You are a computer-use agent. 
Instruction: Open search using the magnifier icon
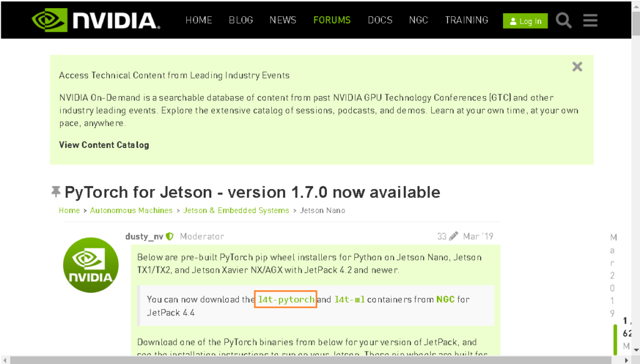pos(563,20)
